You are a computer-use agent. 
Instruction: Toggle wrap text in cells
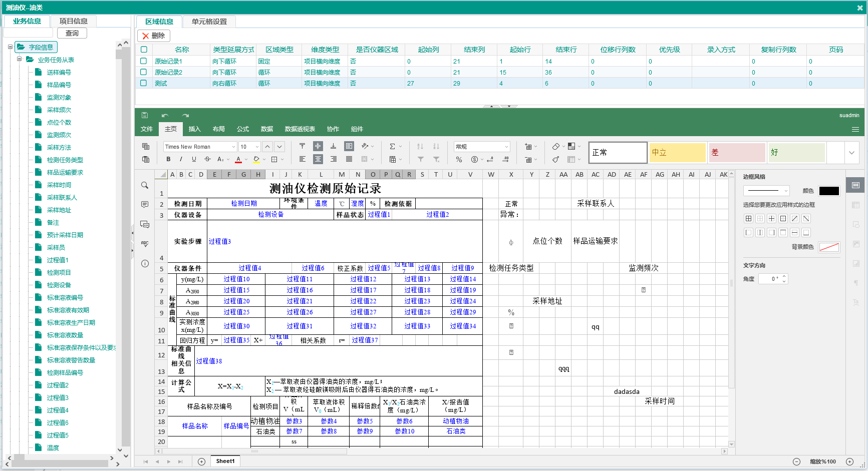pyautogui.click(x=349, y=146)
